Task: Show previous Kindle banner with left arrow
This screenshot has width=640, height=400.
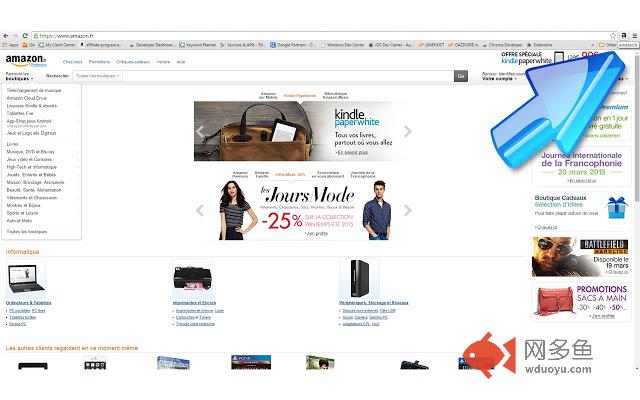Action: (x=200, y=131)
